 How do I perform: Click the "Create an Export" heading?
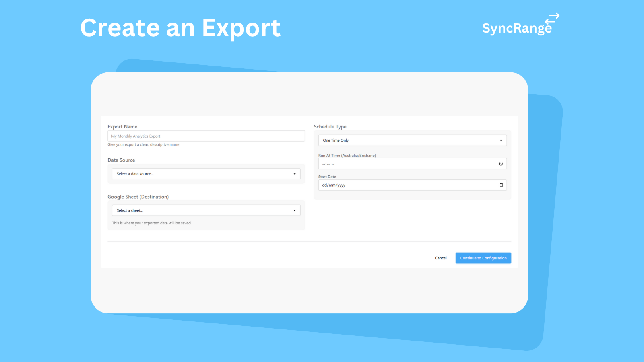coord(180,27)
